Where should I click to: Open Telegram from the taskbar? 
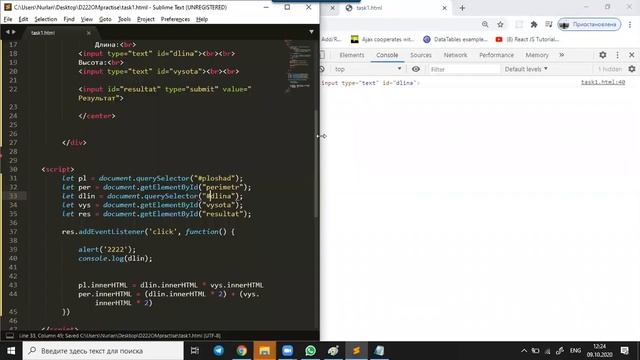pyautogui.click(x=218, y=351)
